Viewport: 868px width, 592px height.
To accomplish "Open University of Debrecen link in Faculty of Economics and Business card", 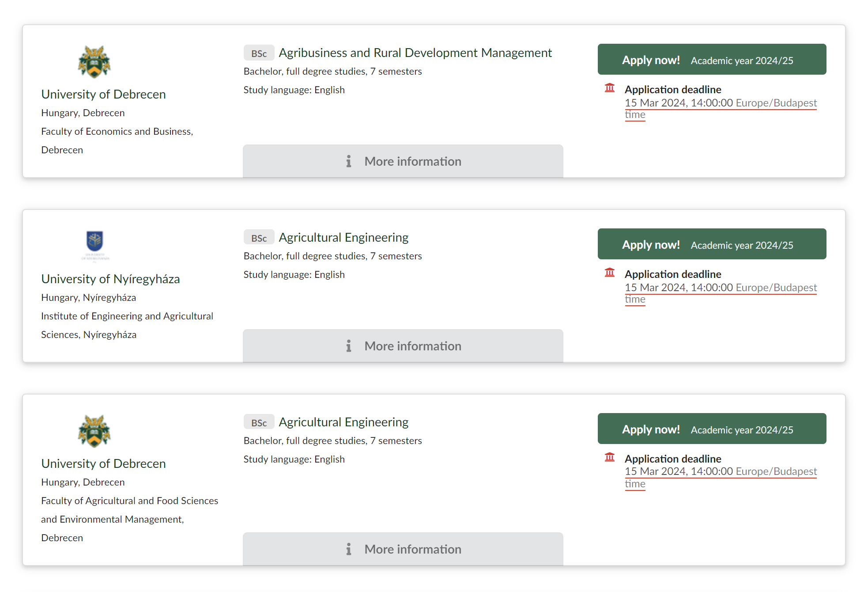I will (x=103, y=94).
